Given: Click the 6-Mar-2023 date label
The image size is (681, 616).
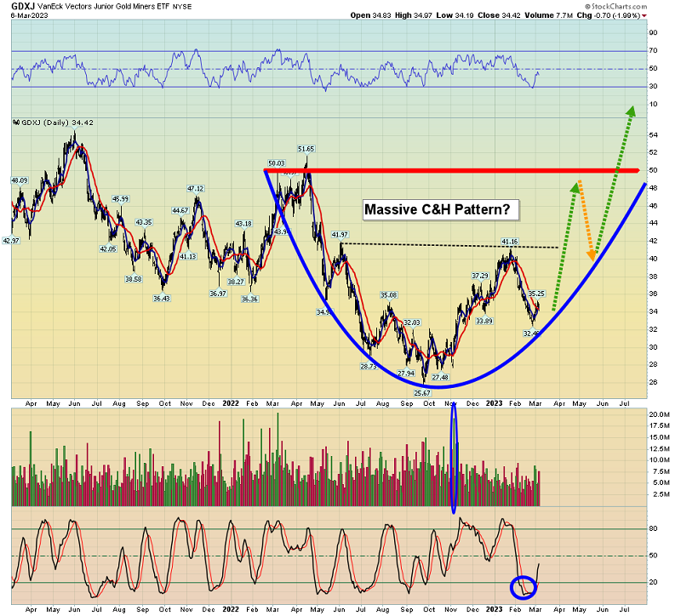Looking at the screenshot, I should (x=30, y=15).
